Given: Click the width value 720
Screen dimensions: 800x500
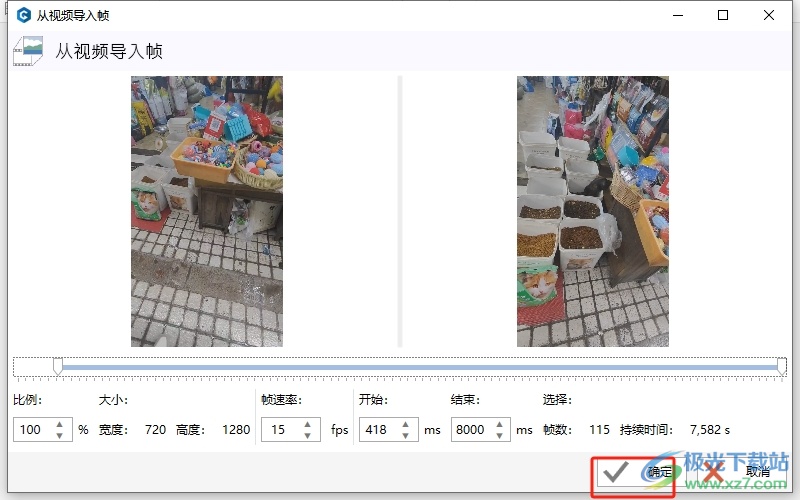Looking at the screenshot, I should coord(155,430).
